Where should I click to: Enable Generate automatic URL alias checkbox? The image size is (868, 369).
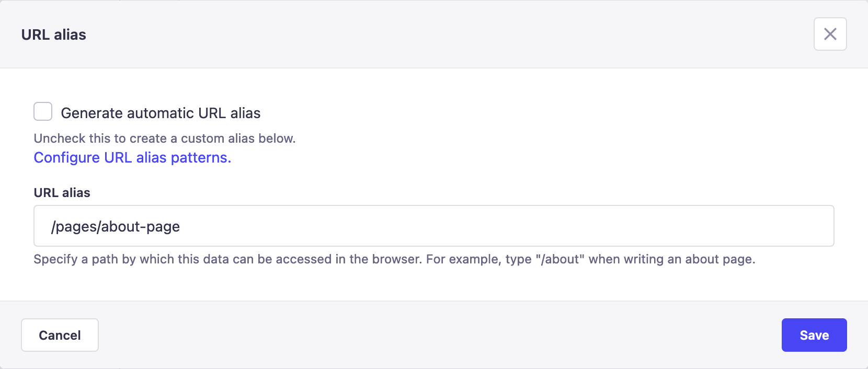click(x=43, y=111)
